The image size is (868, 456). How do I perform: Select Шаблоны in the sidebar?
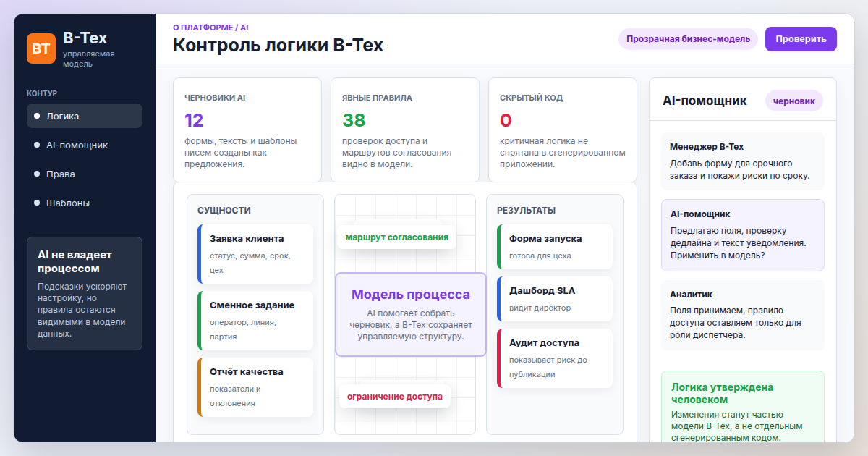click(x=85, y=203)
